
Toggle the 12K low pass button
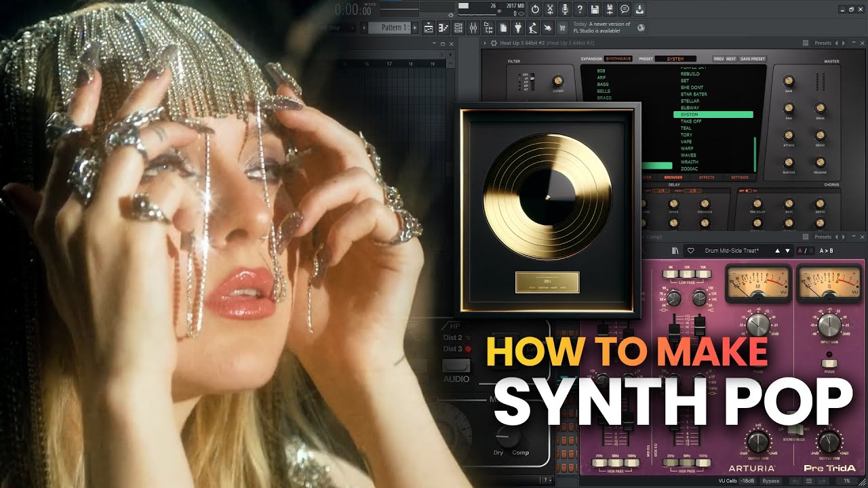pos(687,274)
